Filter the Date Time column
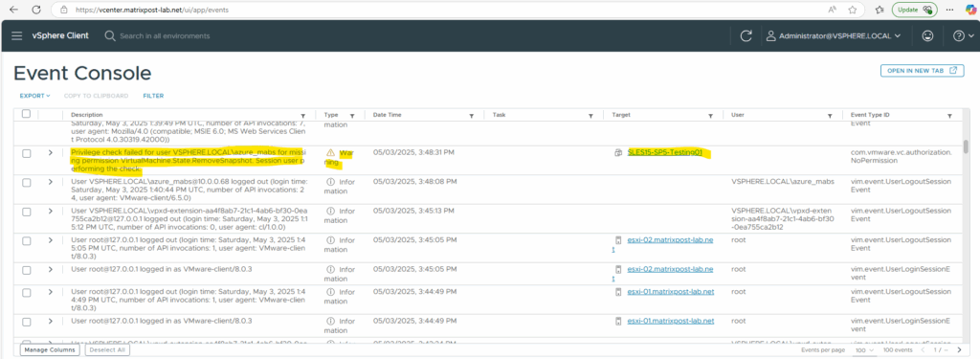The width and height of the screenshot is (980, 359). click(473, 116)
